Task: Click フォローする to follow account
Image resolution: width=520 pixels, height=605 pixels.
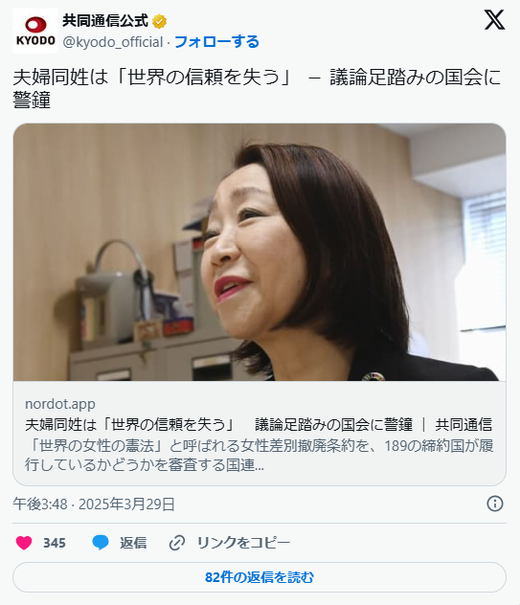Action: pos(217,42)
